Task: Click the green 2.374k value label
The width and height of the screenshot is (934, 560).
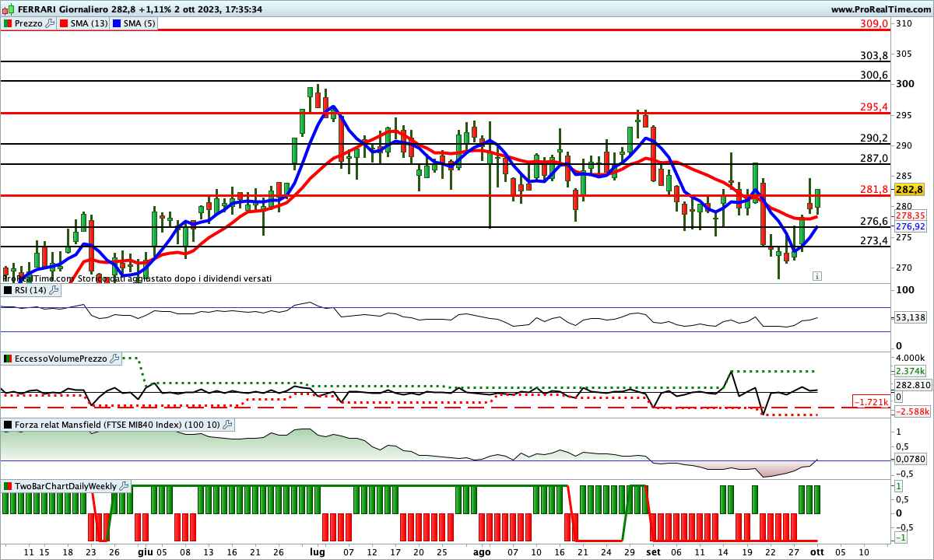Action: click(x=909, y=371)
